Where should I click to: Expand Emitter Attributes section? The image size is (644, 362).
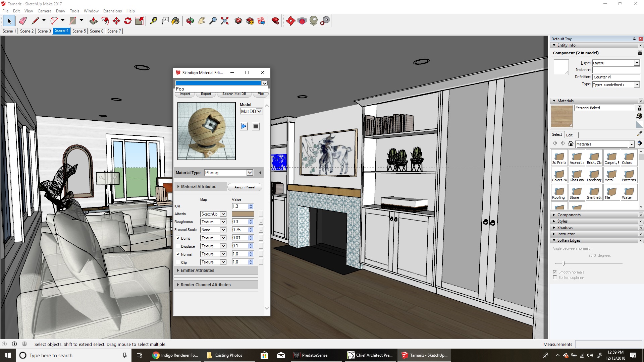(x=197, y=270)
